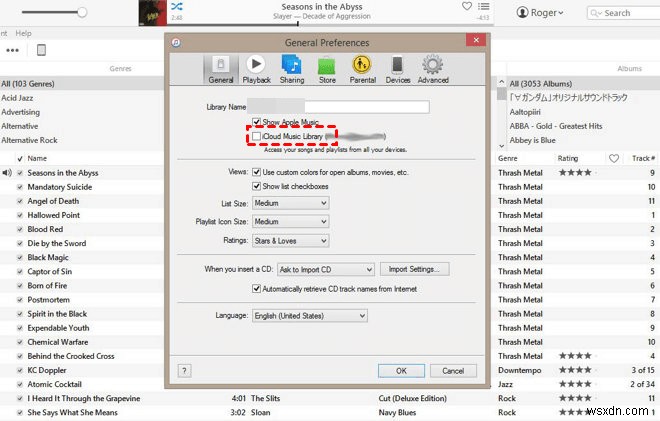Click the three-dots more icon
This screenshot has width=660, height=421.
click(x=12, y=50)
